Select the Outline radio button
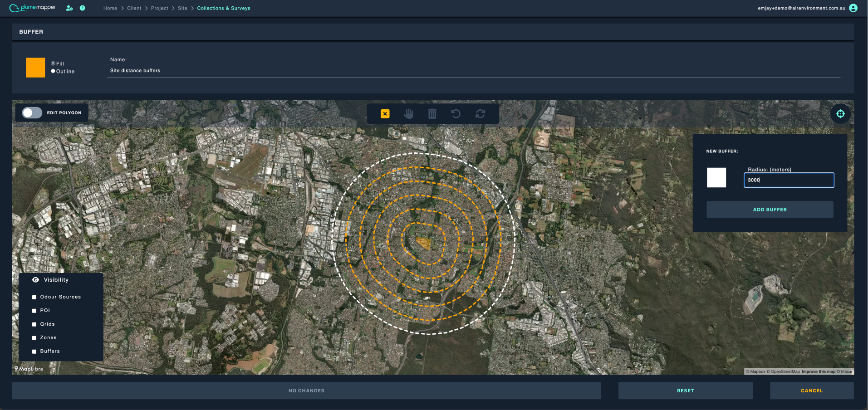 point(53,71)
